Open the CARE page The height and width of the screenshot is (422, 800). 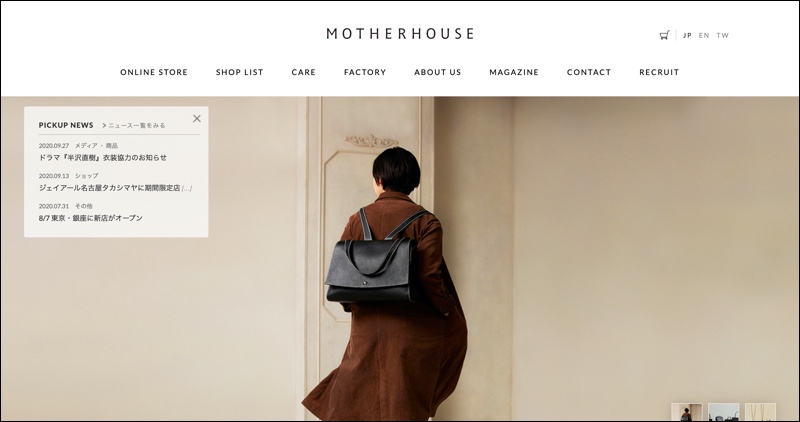click(x=304, y=72)
